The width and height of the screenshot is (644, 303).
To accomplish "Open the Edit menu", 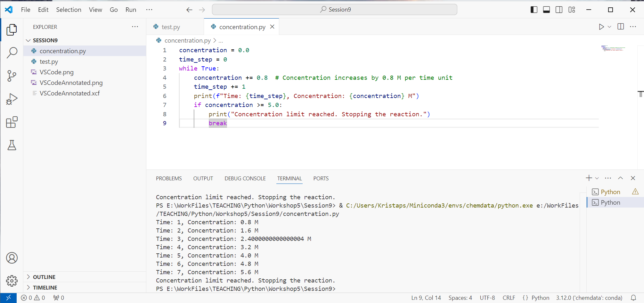I will [43, 10].
